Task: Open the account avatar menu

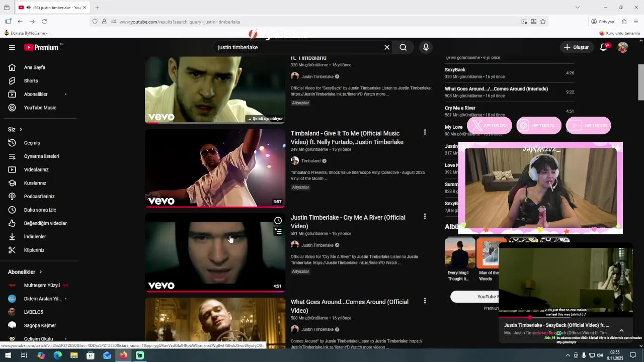Action: click(x=623, y=47)
